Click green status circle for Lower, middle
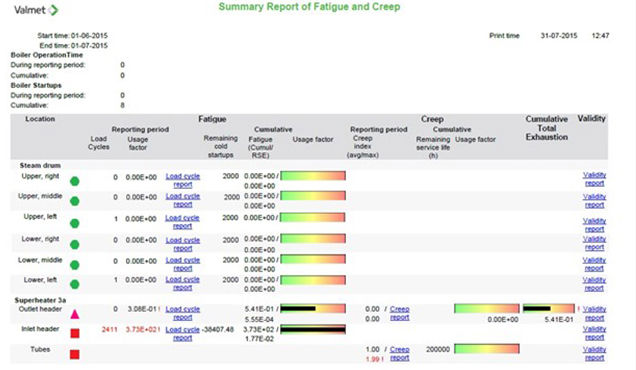Viewport: 636px width, 370px height. tap(75, 265)
